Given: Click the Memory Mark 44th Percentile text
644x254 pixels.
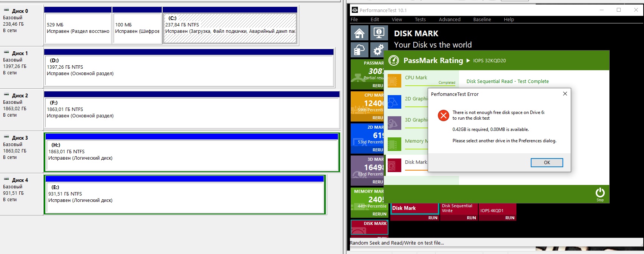Looking at the screenshot, I should (x=372, y=206).
